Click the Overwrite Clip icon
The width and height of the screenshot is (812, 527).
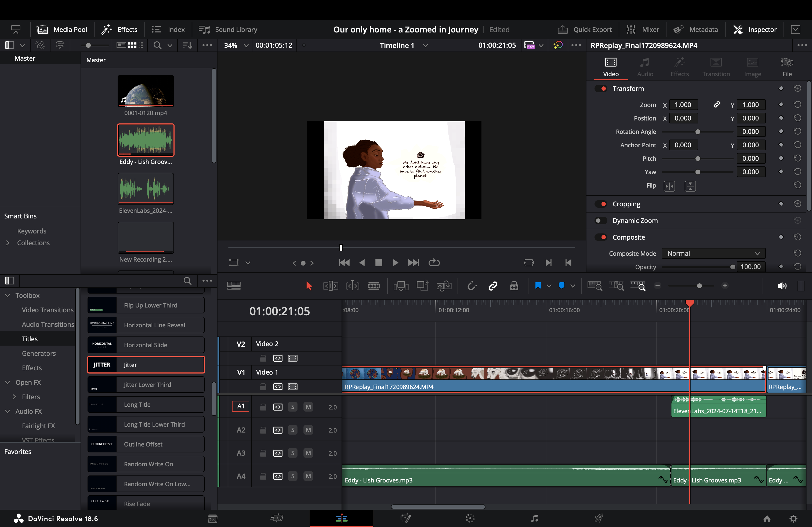(422, 286)
